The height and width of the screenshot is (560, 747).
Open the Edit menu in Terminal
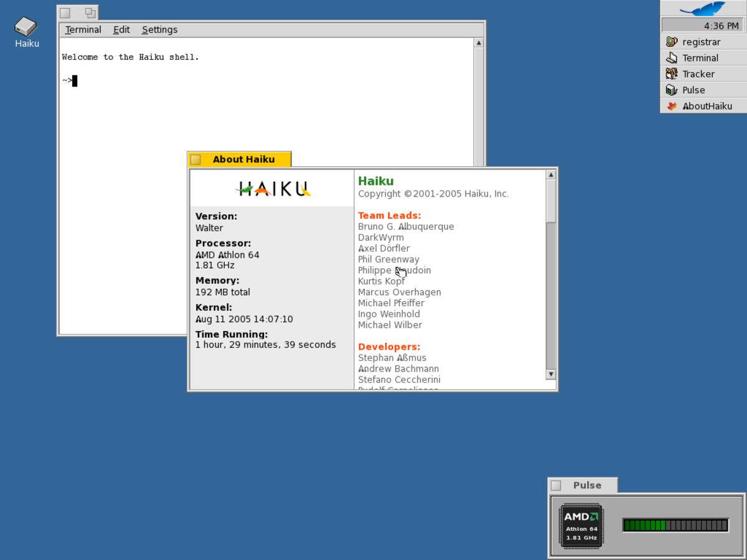pyautogui.click(x=121, y=30)
